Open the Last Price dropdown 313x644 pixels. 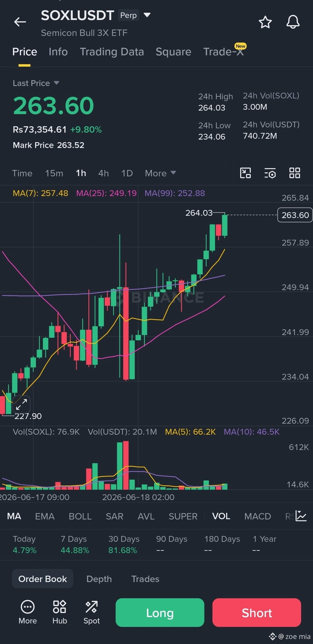coord(36,83)
